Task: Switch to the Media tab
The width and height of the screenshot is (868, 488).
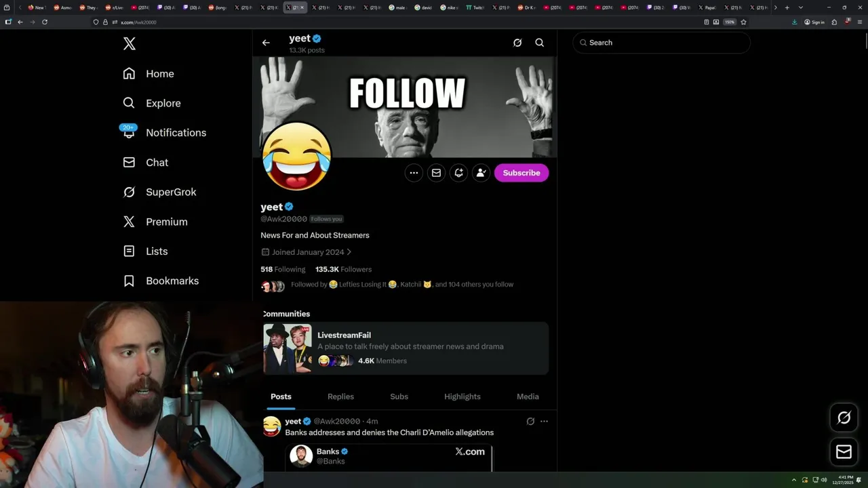Action: click(x=528, y=396)
